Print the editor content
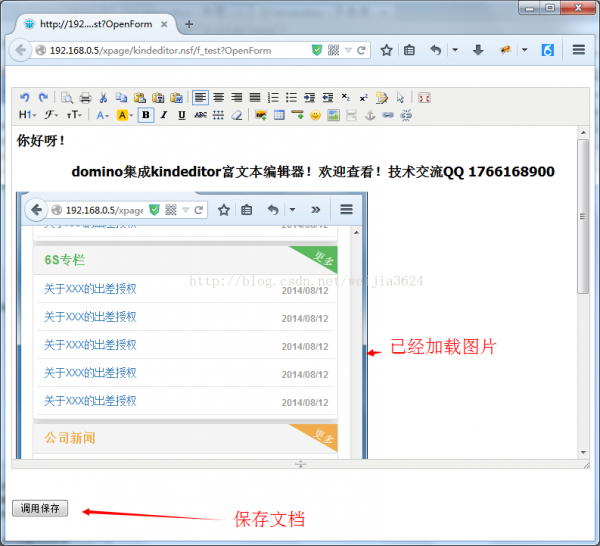The image size is (600, 546). (x=85, y=98)
